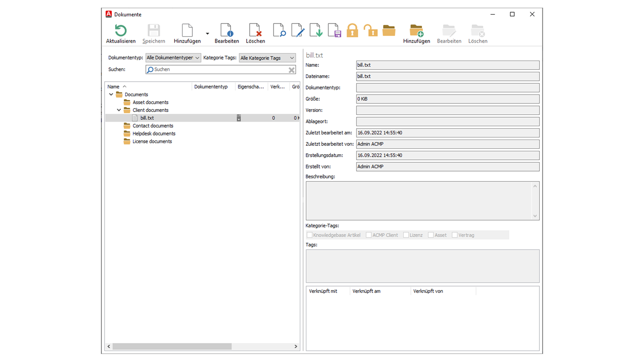Click the Erstellungsdatum field
Screen dimensions: 644x362
(448, 155)
